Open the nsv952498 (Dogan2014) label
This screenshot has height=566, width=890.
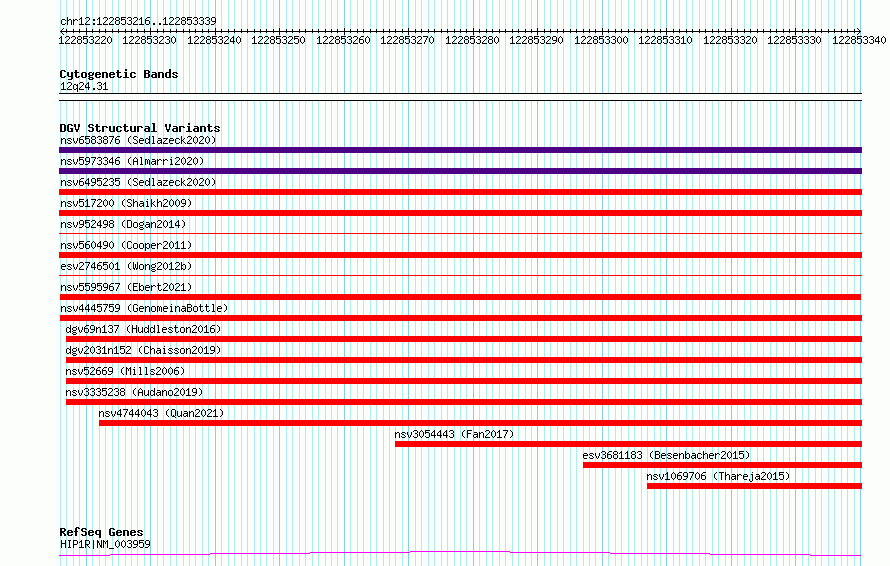pyautogui.click(x=123, y=224)
